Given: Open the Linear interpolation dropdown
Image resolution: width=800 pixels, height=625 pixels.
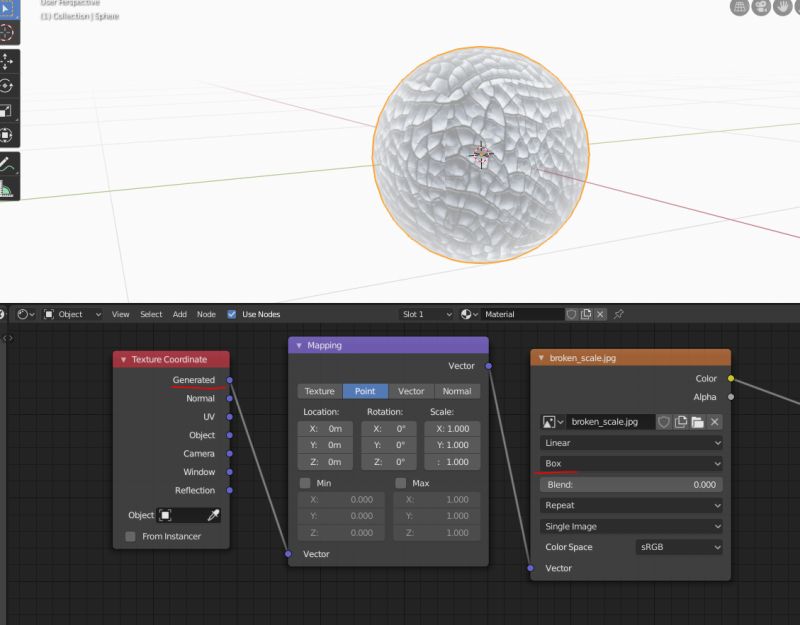Looking at the screenshot, I should click(631, 443).
